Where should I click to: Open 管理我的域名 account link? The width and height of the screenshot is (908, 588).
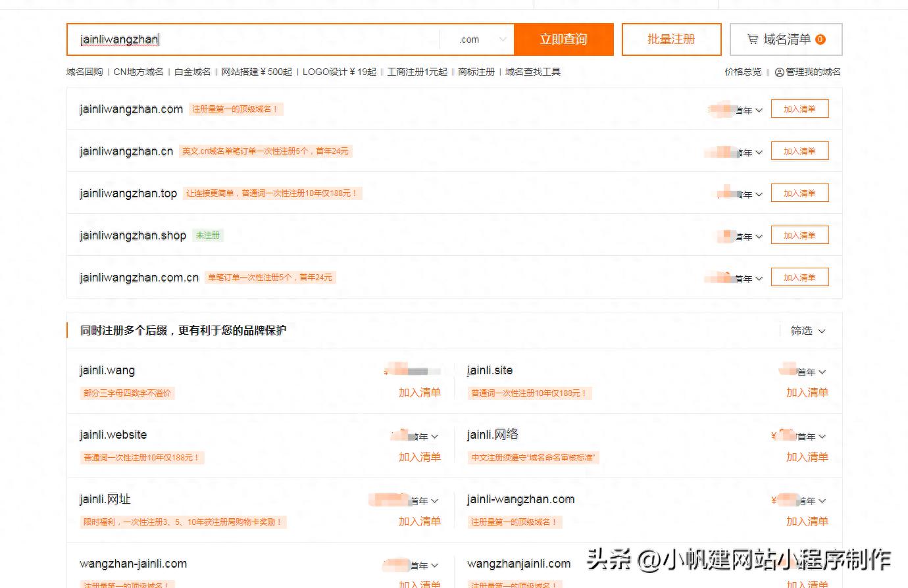[808, 72]
